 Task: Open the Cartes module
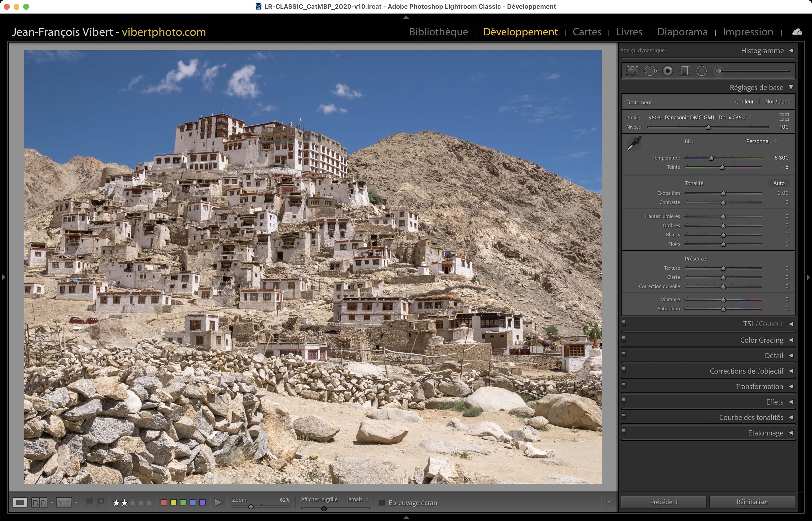coord(587,32)
